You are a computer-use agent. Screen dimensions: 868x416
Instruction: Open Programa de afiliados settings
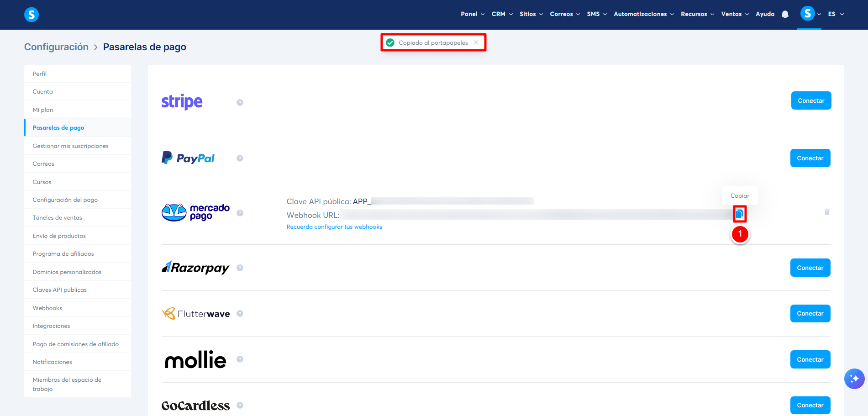click(78, 254)
